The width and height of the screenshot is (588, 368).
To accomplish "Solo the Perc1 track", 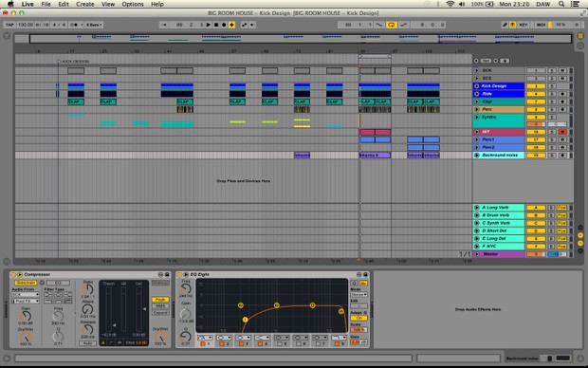I will click(552, 139).
